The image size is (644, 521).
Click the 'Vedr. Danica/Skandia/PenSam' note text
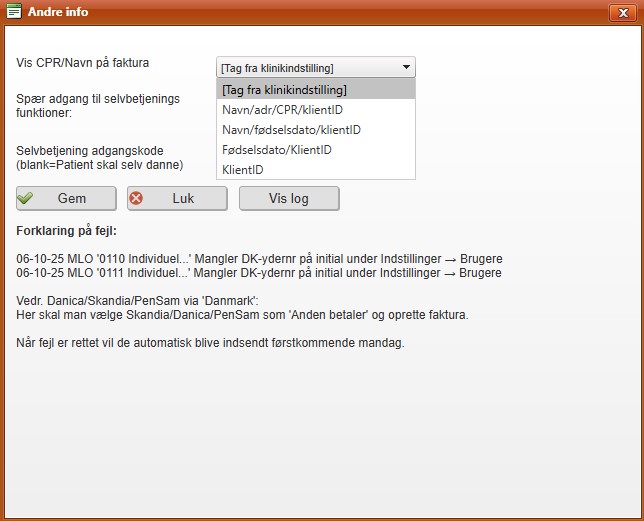(138, 301)
